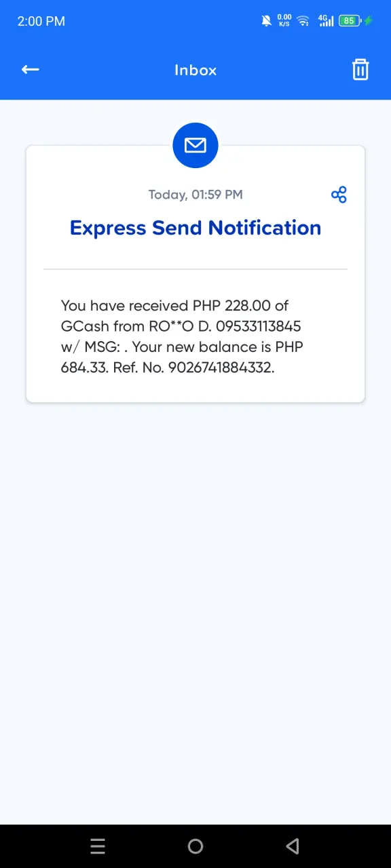Screen dimensions: 391x868
Task: Go to the Android home screen
Action: click(x=195, y=846)
